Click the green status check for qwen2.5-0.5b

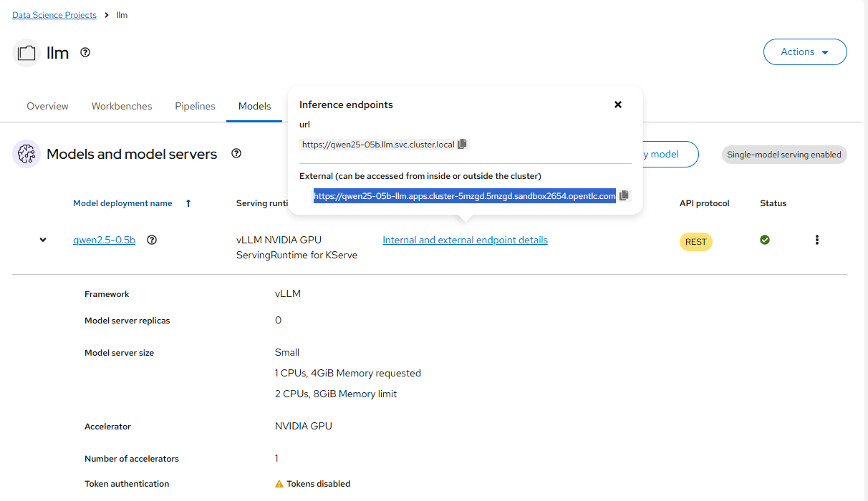coord(765,240)
